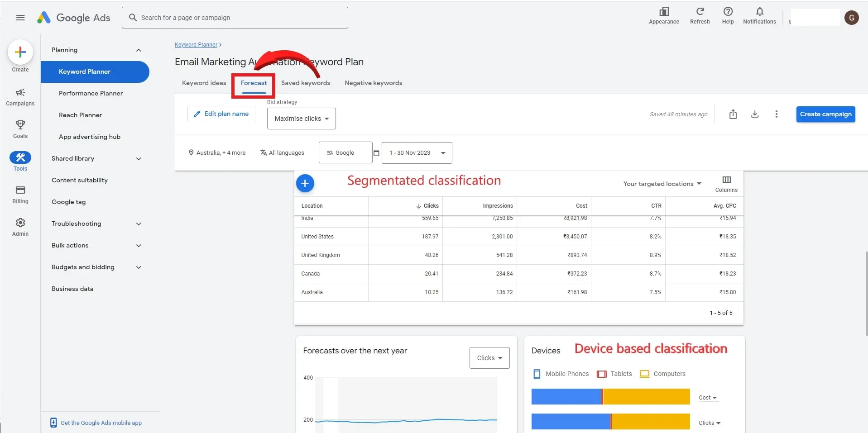Image resolution: width=868 pixels, height=433 pixels.
Task: Click the download forecast icon
Action: coord(755,114)
